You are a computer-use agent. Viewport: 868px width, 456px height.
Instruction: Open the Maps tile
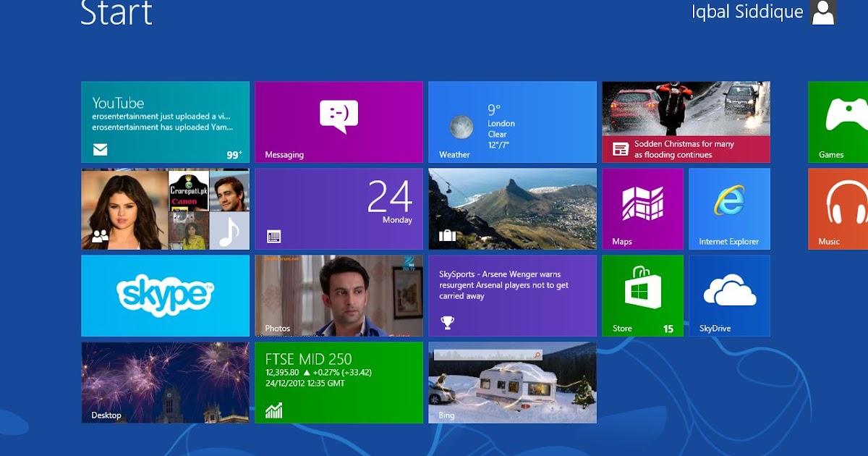pyautogui.click(x=642, y=208)
